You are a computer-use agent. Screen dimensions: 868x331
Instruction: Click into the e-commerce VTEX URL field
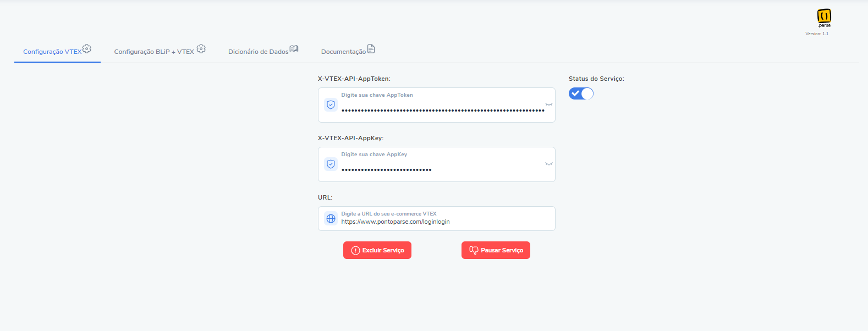pos(437,218)
